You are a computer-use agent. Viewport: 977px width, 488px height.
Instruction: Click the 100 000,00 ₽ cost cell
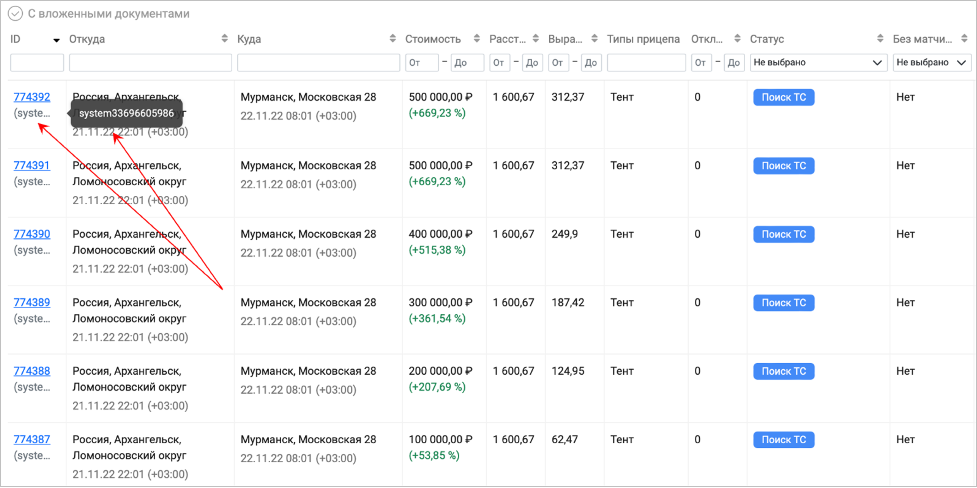[x=441, y=440]
